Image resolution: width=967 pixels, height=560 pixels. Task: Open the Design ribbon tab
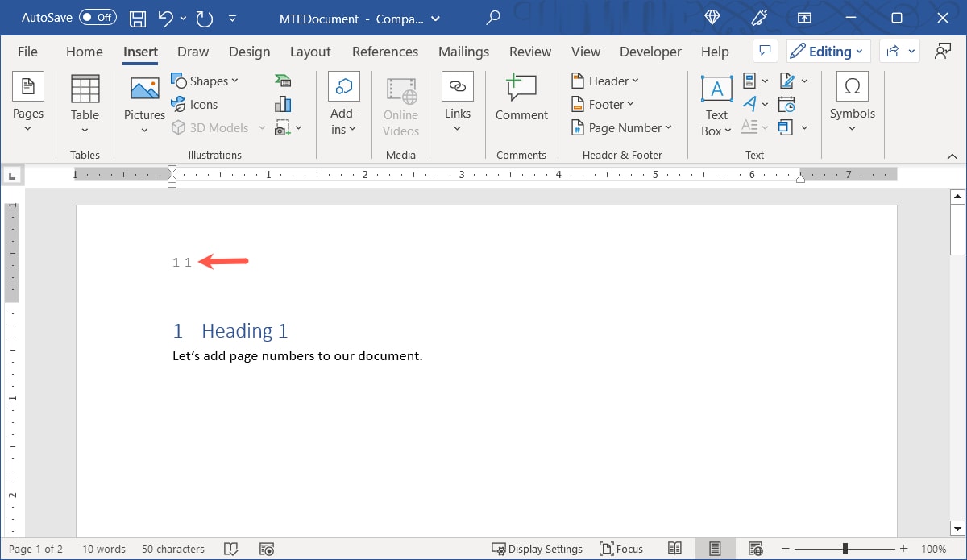point(249,51)
